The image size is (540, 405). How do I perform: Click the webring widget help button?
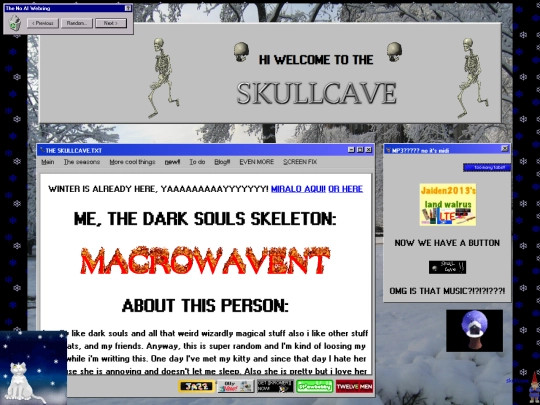(128, 8)
